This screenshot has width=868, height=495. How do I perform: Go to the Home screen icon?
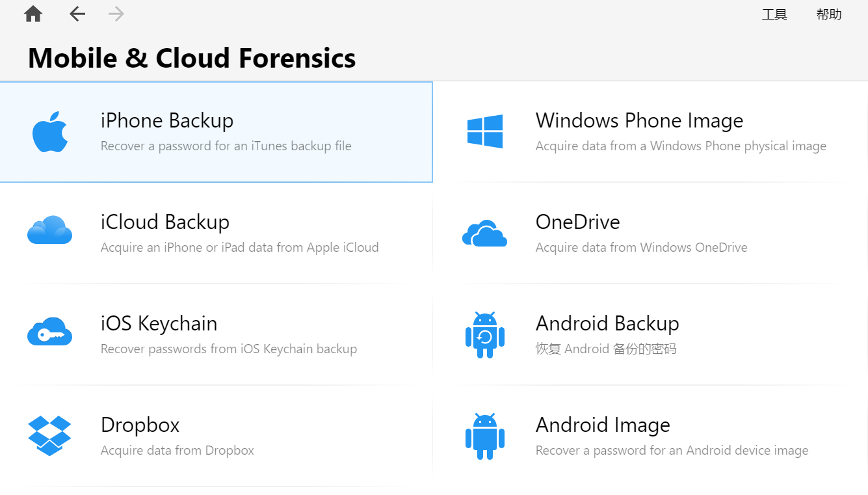coord(33,14)
